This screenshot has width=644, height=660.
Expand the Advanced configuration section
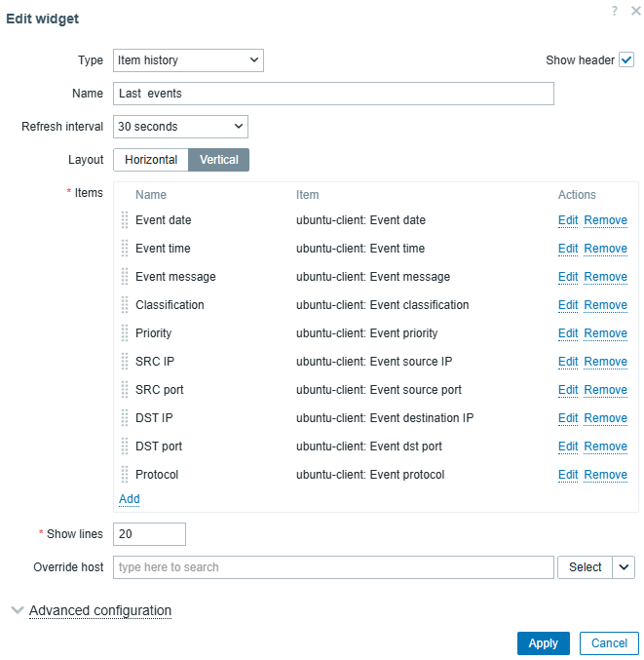click(x=99, y=610)
